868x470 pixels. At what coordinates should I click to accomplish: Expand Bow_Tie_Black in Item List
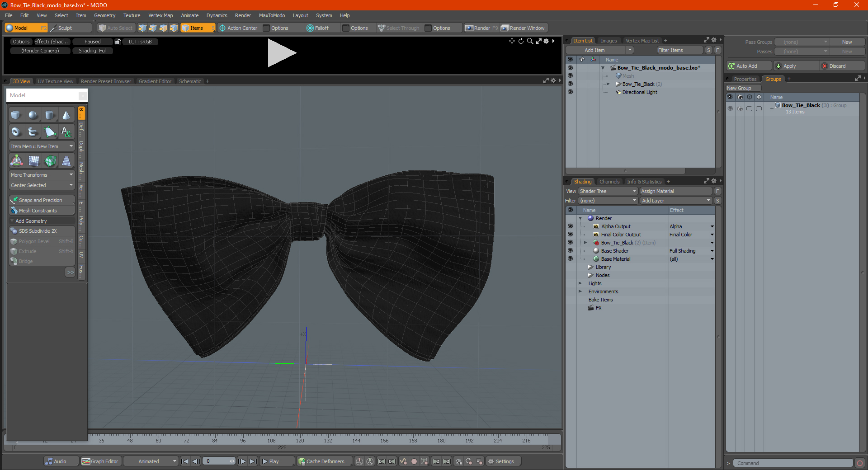608,84
